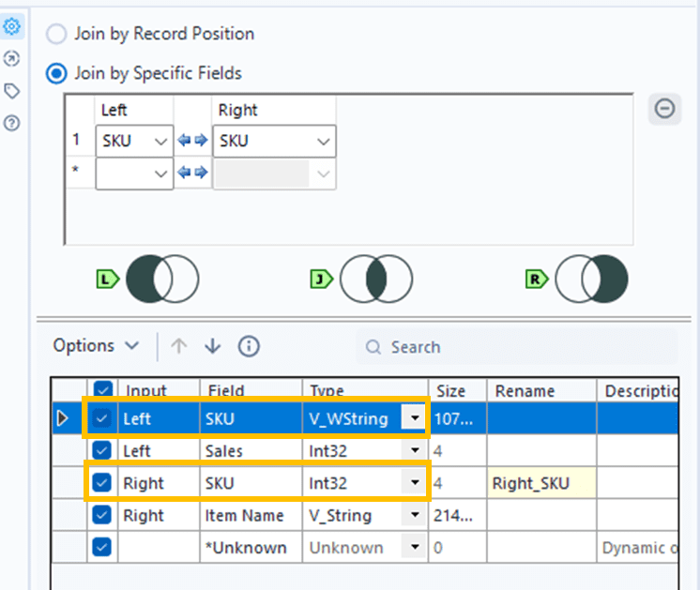The height and width of the screenshot is (590, 700).
Task: Open the configuration gear tab
Action: tap(12, 26)
